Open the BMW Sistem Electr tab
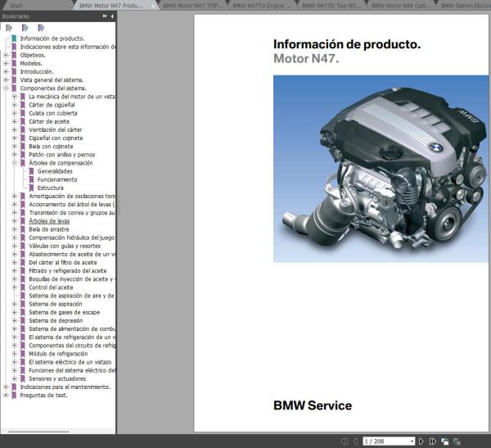The width and height of the screenshot is (491, 448). coord(465,6)
